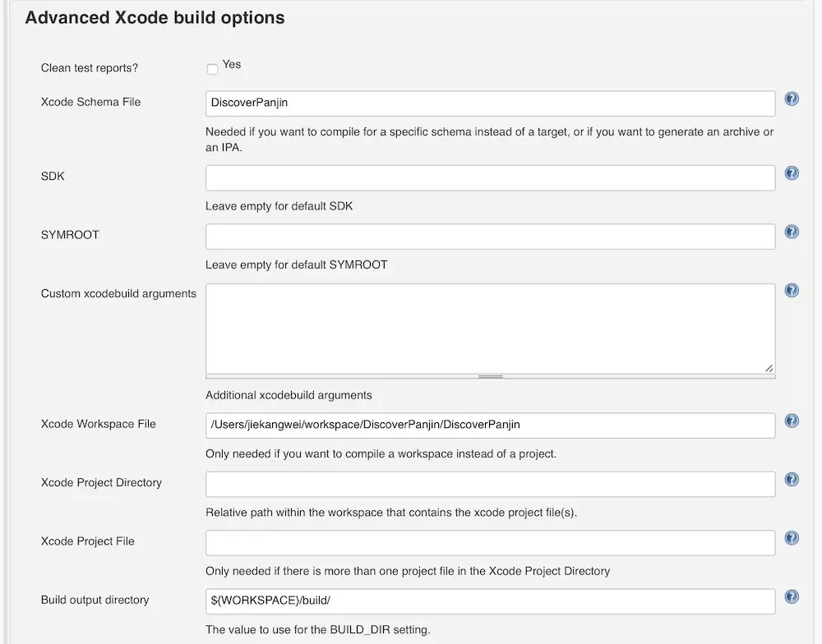Image resolution: width=822 pixels, height=644 pixels.
Task: Open help icon next to SDK field
Action: coord(792,173)
